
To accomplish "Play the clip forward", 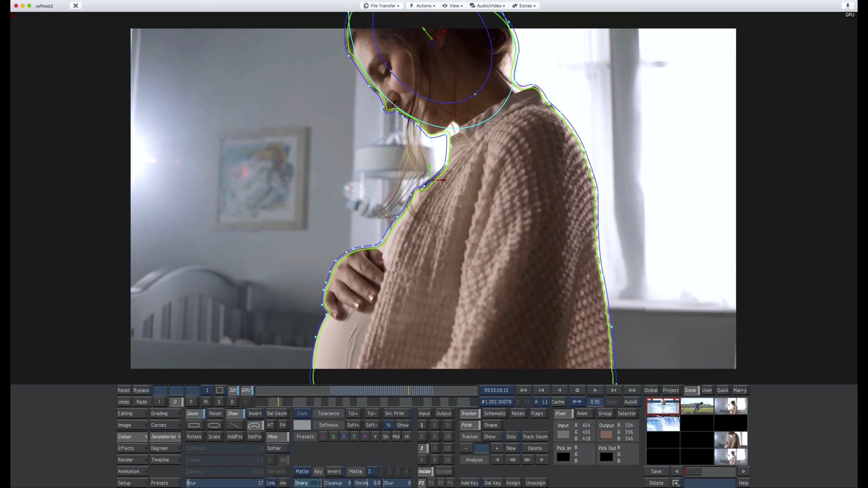I will point(595,390).
